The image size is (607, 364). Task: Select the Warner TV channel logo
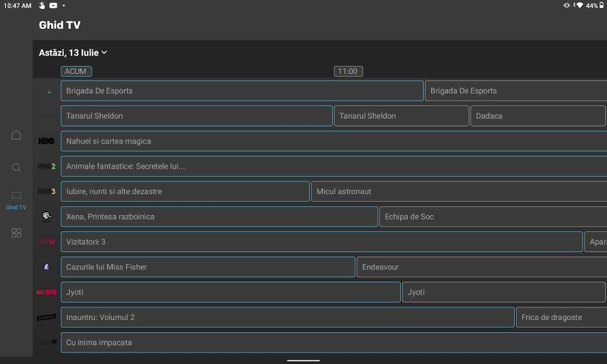click(47, 216)
